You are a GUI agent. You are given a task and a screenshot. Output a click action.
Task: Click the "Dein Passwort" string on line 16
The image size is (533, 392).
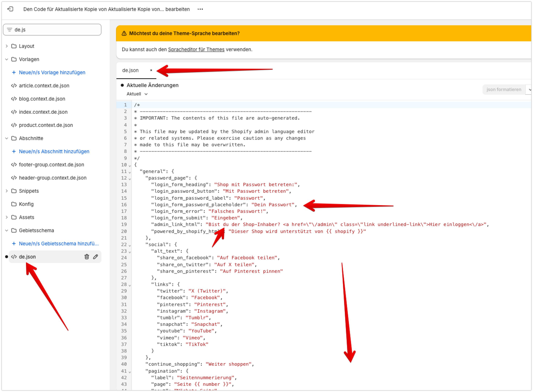(273, 205)
